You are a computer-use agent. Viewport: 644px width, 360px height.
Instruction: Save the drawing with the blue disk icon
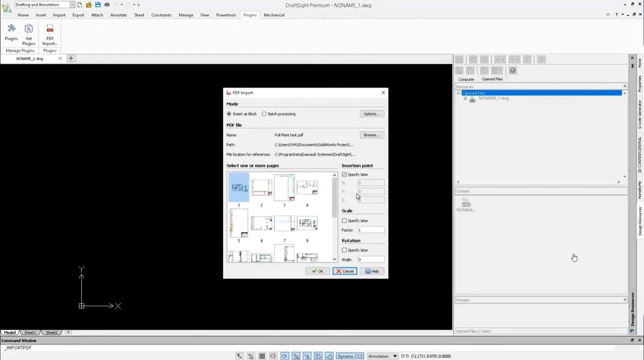pos(98,5)
